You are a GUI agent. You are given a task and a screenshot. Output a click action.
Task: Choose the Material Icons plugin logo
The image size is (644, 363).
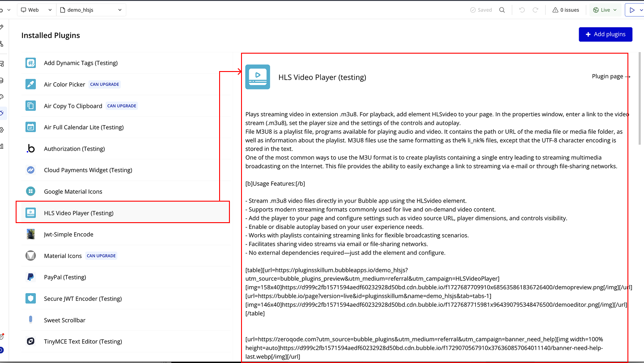30,256
